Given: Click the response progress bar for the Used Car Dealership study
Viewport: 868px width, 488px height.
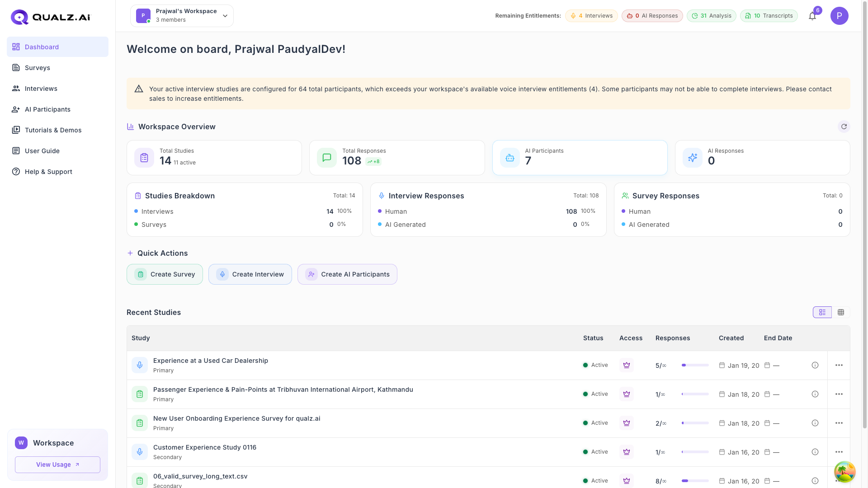Looking at the screenshot, I should (x=695, y=365).
